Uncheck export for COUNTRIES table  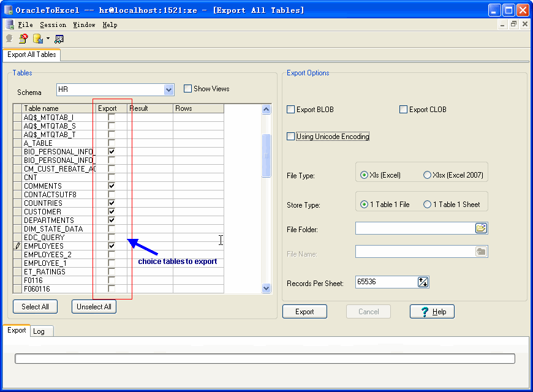[x=112, y=203]
